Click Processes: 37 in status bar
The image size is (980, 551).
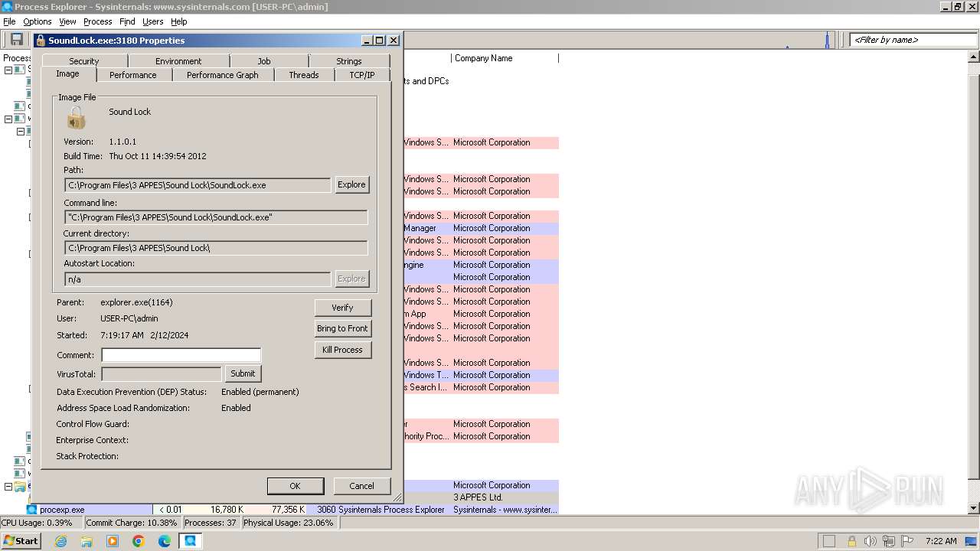tap(211, 523)
